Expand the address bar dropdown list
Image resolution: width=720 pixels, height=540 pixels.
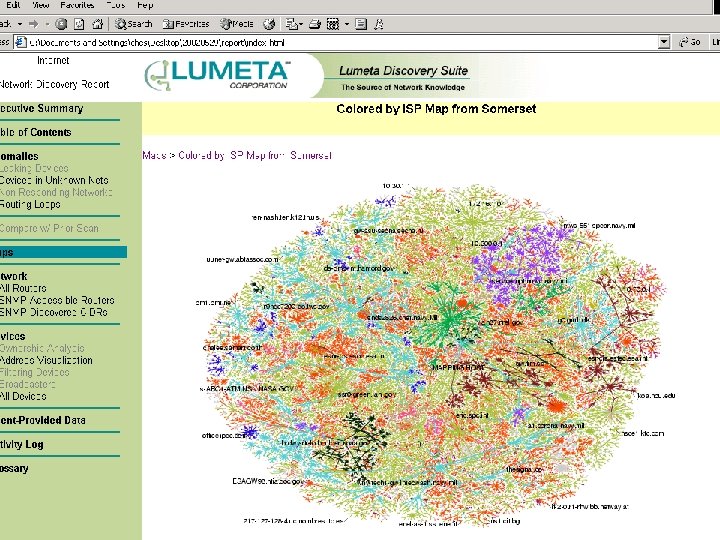[x=664, y=43]
